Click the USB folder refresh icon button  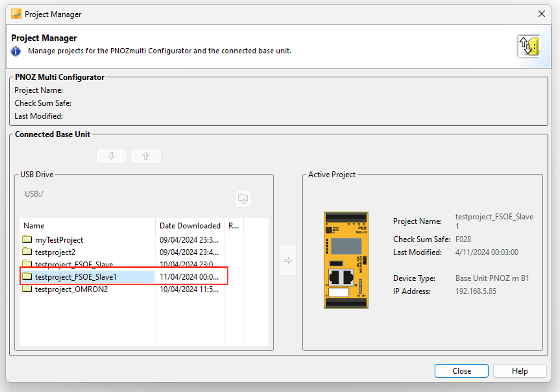(x=243, y=198)
